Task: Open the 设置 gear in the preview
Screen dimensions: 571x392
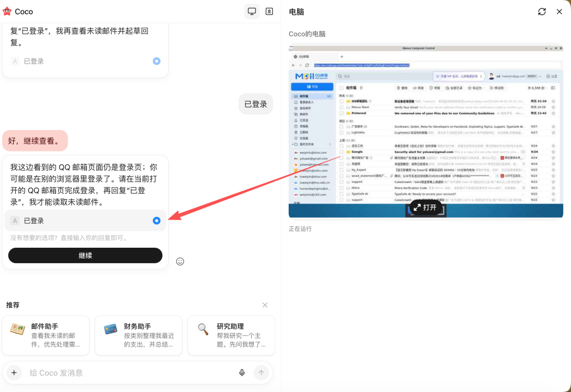Action: [551, 77]
